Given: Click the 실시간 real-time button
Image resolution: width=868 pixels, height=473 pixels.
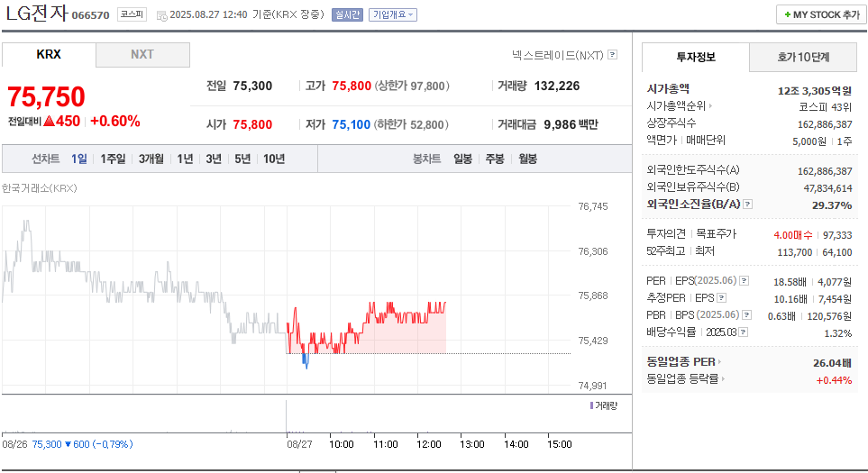Looking at the screenshot, I should pyautogui.click(x=347, y=15).
